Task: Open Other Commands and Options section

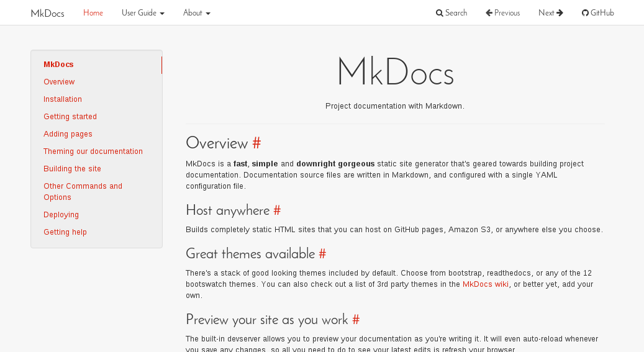Action: click(x=83, y=191)
